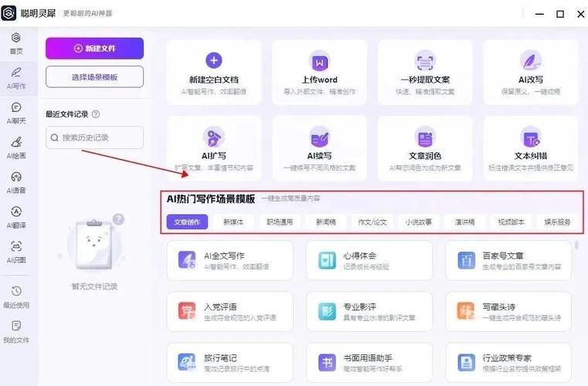Screen dimensions: 588x386
Task: Click the 新建空白文档 plus icon
Action: coord(214,60)
